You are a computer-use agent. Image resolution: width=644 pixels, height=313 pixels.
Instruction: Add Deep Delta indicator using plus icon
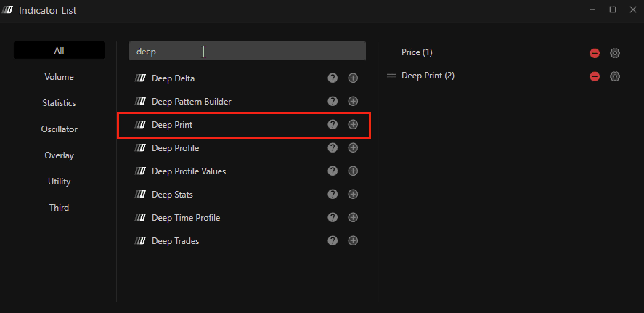pos(353,78)
